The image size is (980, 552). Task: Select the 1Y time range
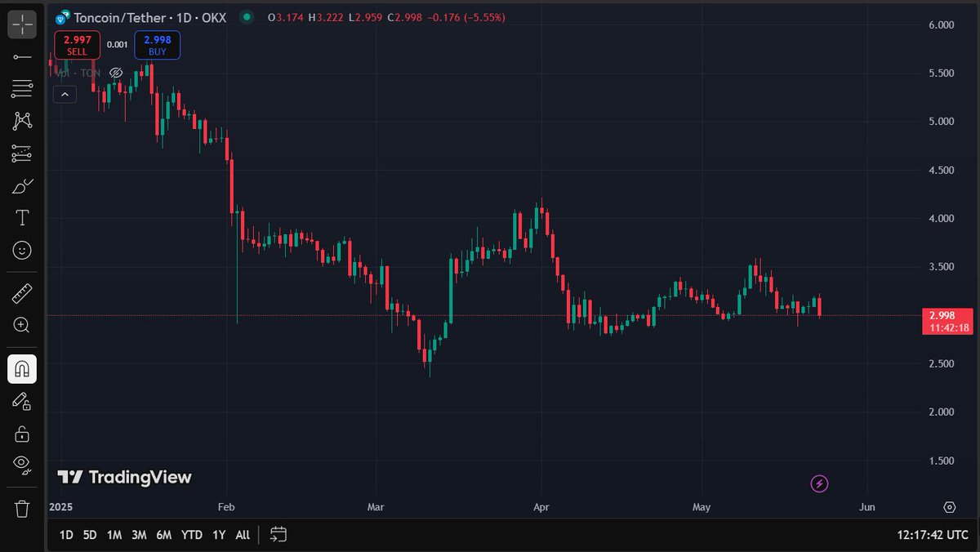point(219,535)
